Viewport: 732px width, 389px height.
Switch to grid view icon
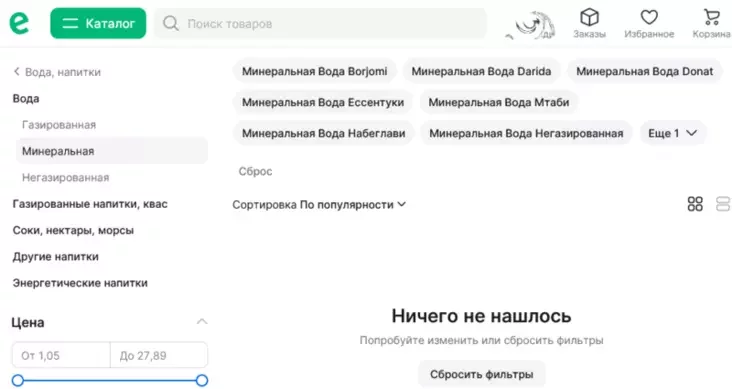pyautogui.click(x=695, y=204)
